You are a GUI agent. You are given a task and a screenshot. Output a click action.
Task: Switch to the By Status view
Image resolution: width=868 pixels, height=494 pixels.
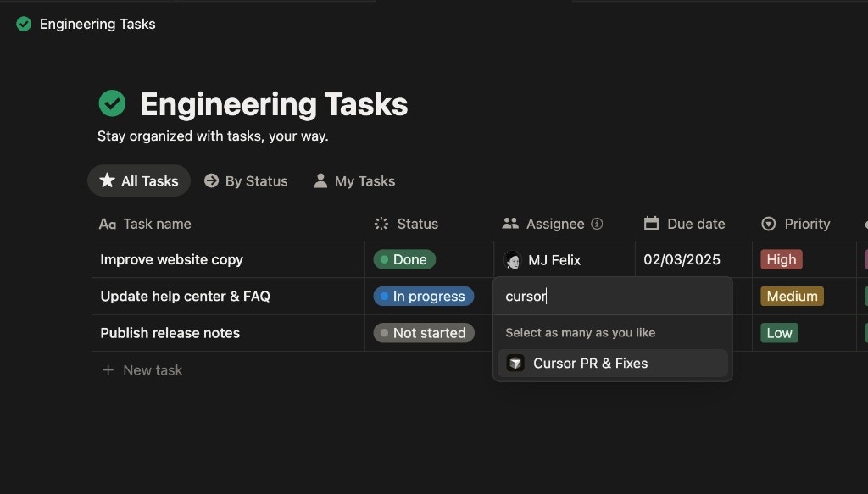(x=246, y=180)
